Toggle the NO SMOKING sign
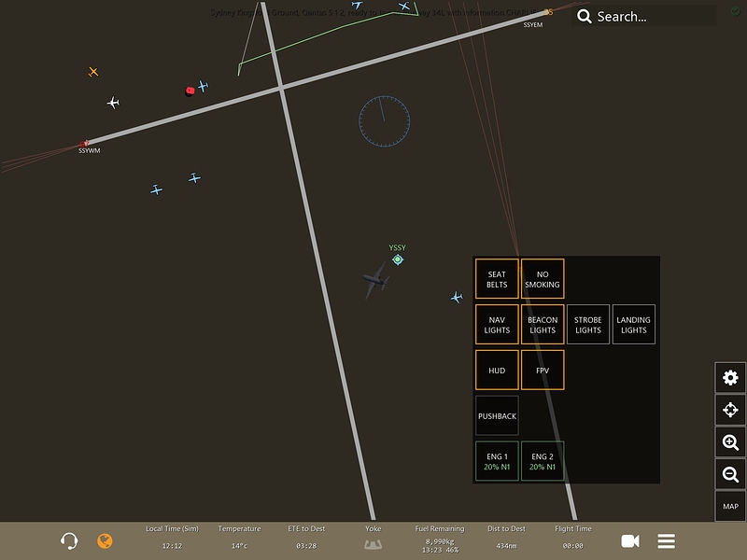This screenshot has width=747, height=560. (x=543, y=279)
